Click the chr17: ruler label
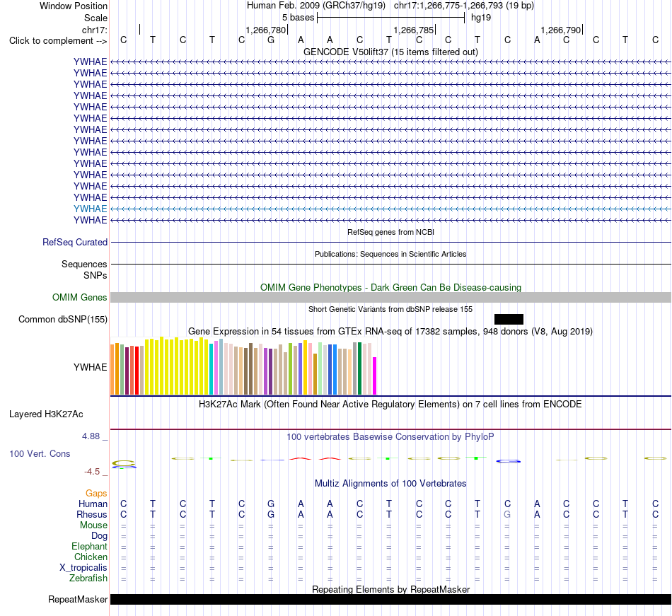 pyautogui.click(x=95, y=30)
